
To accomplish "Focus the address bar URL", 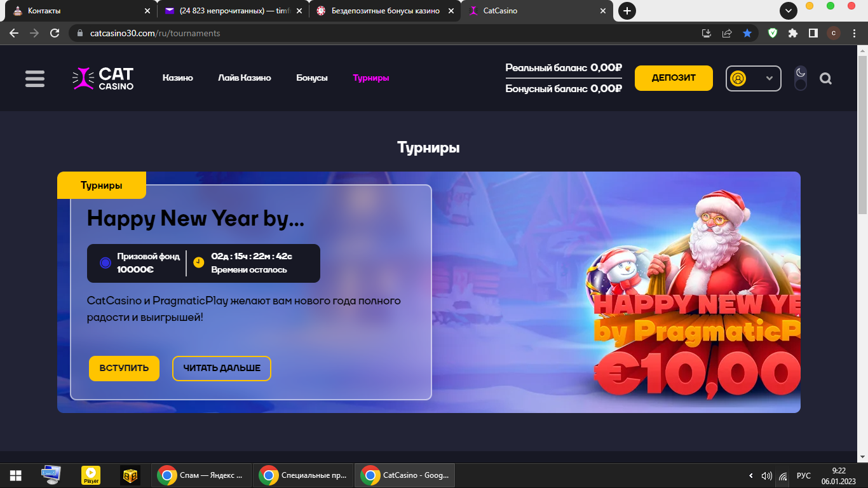I will tap(156, 33).
